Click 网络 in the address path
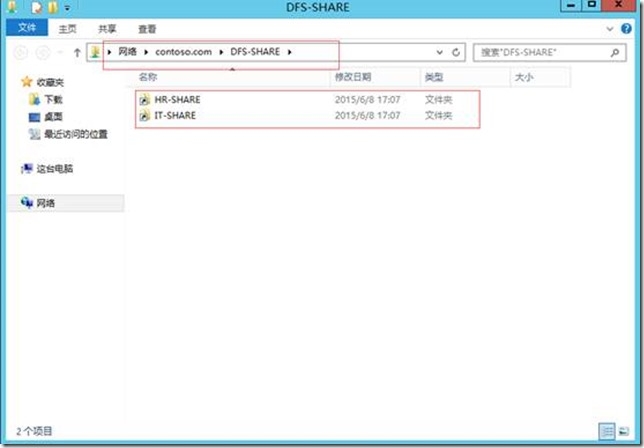Image resolution: width=644 pixels, height=448 pixels. 128,52
